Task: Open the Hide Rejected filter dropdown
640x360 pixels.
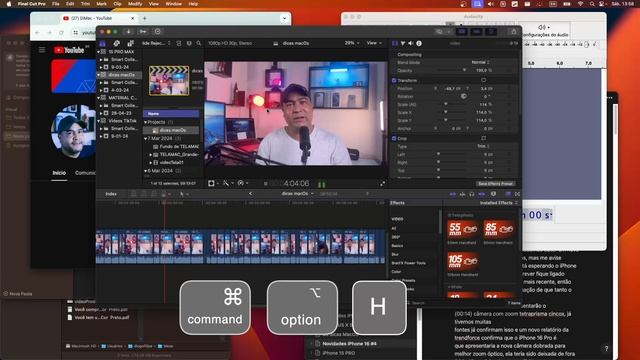Action: (x=156, y=43)
